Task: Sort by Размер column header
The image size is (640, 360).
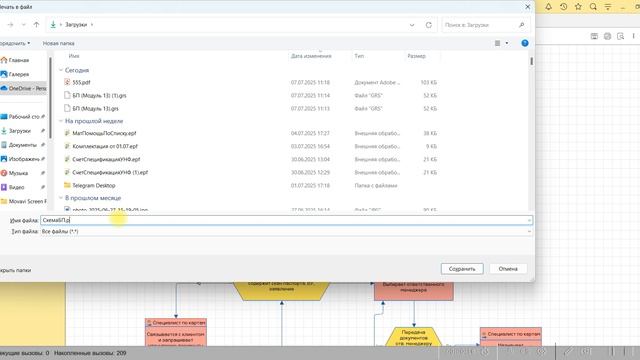Action: point(416,56)
